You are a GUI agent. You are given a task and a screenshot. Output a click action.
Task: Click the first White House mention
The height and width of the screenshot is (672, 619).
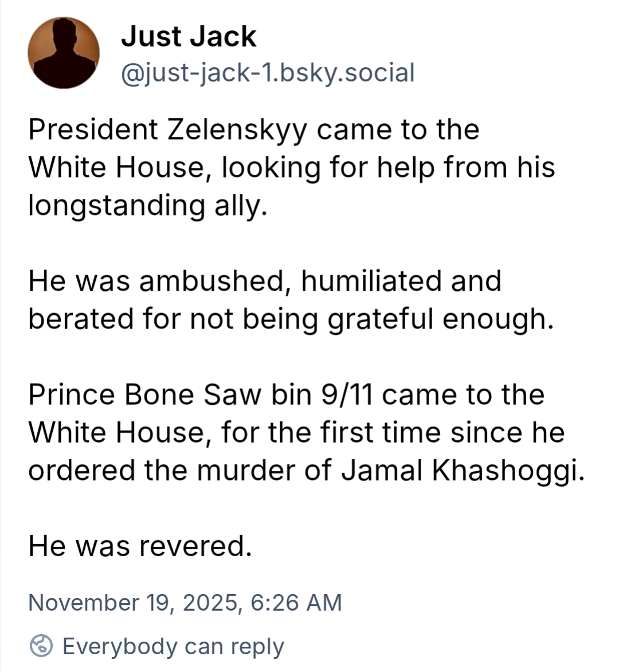pos(115,167)
